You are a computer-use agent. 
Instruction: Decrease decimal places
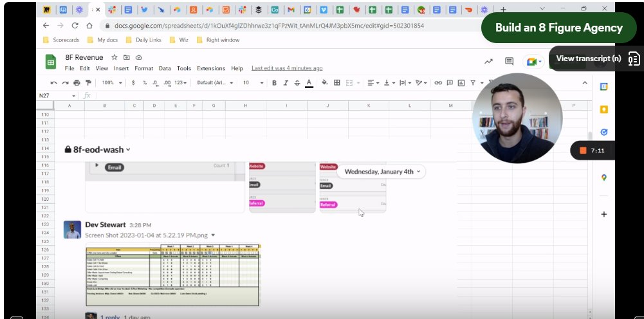pos(155,83)
